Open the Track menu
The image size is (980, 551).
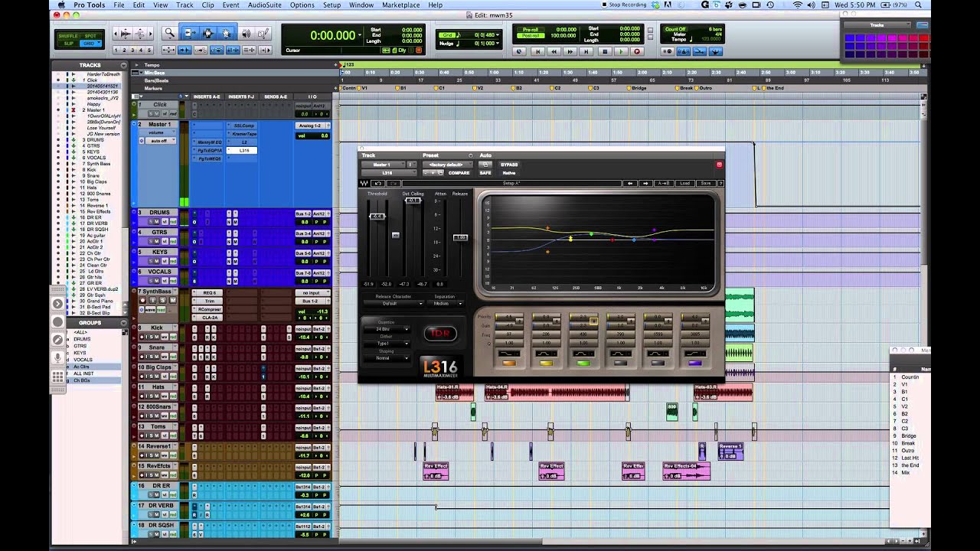coord(185,5)
